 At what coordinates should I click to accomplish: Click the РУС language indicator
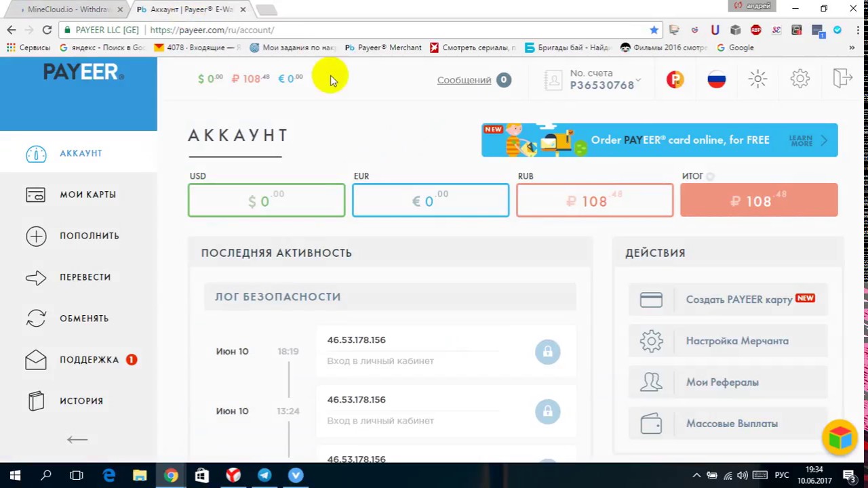tap(782, 476)
